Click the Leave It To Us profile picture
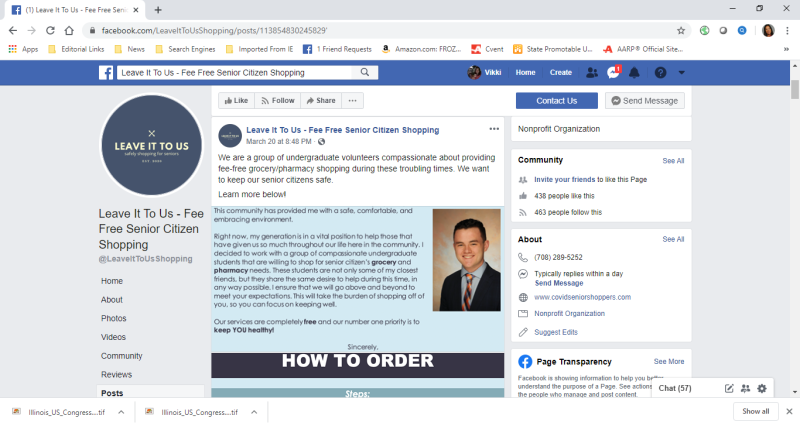This screenshot has width=800, height=426. point(152,145)
